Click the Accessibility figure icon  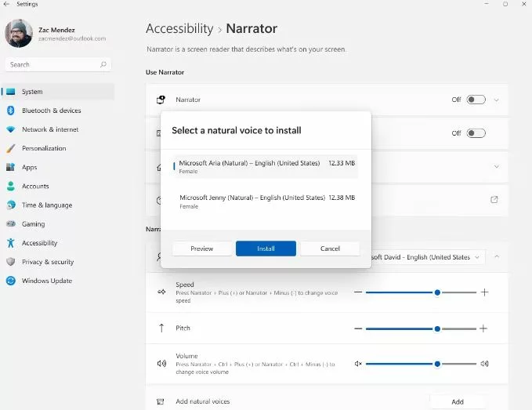(11, 243)
